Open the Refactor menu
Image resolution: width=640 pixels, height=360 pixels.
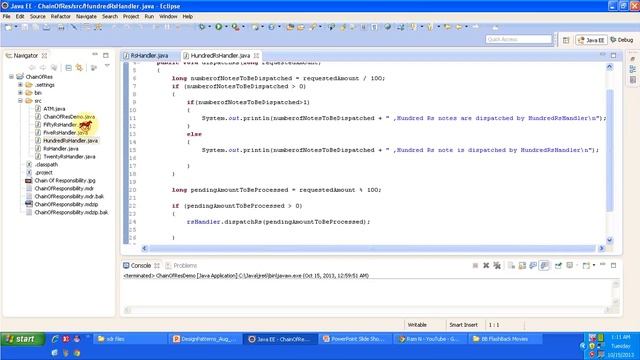(60, 17)
